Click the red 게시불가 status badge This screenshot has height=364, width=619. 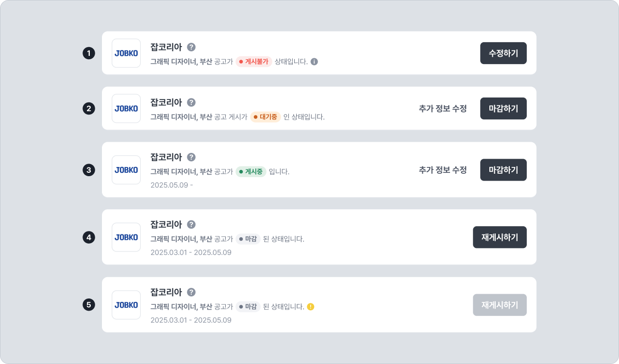tap(254, 62)
